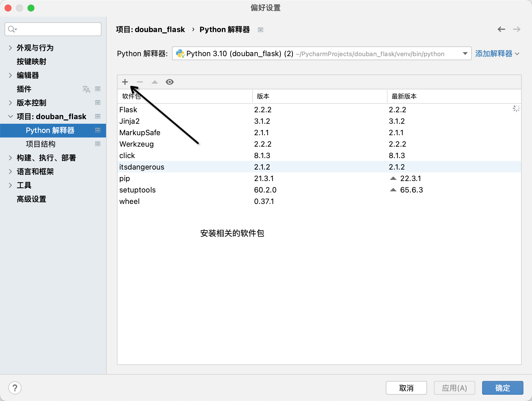Click the green zoom window button
This screenshot has height=401, width=532.
pos(31,8)
